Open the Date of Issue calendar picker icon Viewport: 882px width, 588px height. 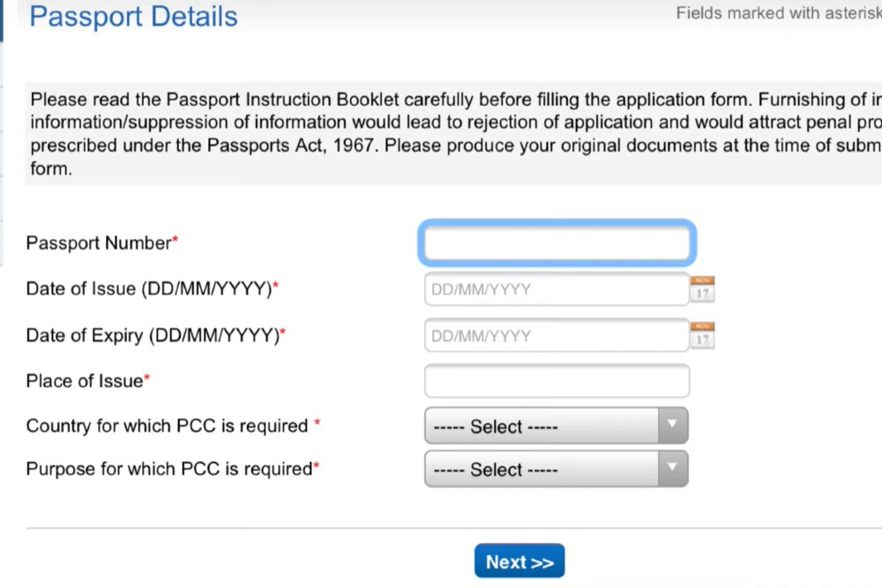click(702, 289)
